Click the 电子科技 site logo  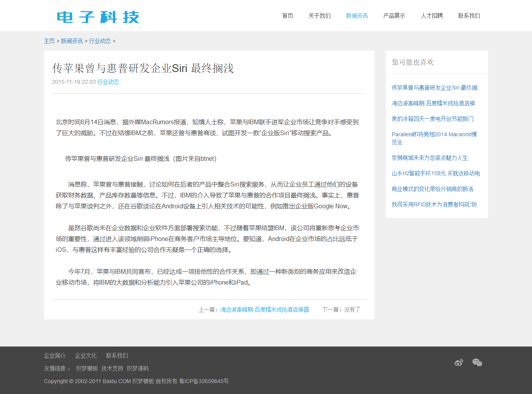[x=98, y=17]
